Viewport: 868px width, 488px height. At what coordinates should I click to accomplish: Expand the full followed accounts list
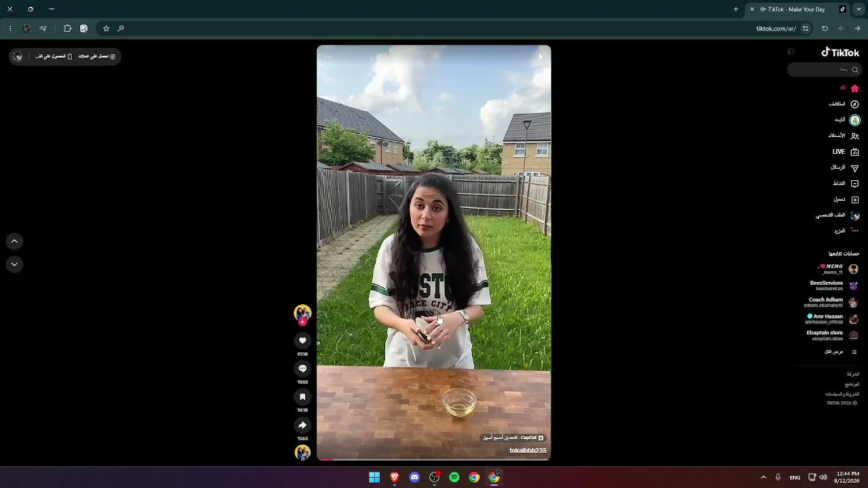tap(841, 352)
